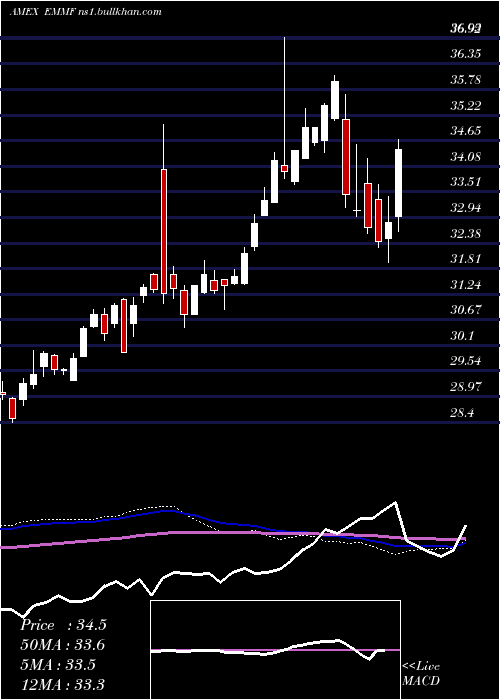
Task: Click the 31.24 price axis label
Action: tap(466, 284)
